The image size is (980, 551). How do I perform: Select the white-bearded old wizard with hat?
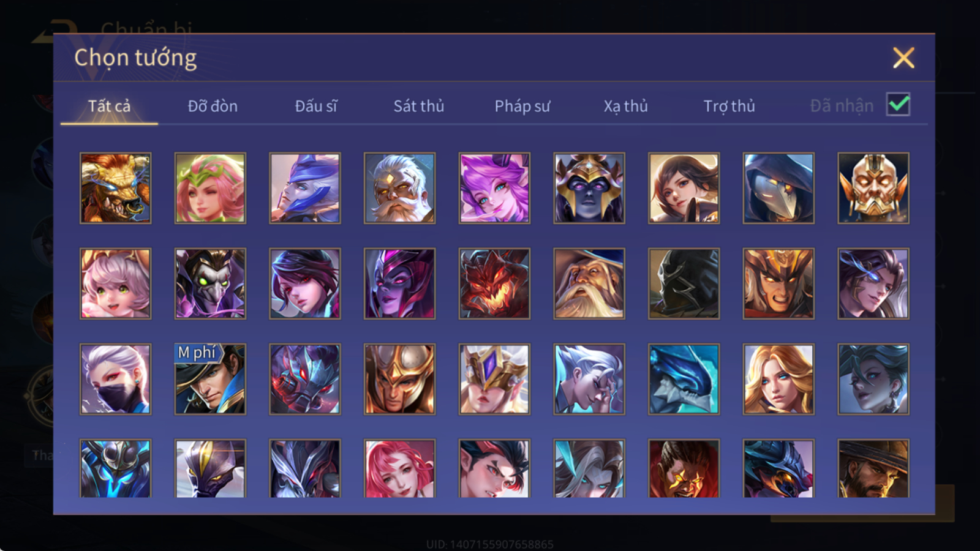(x=589, y=283)
